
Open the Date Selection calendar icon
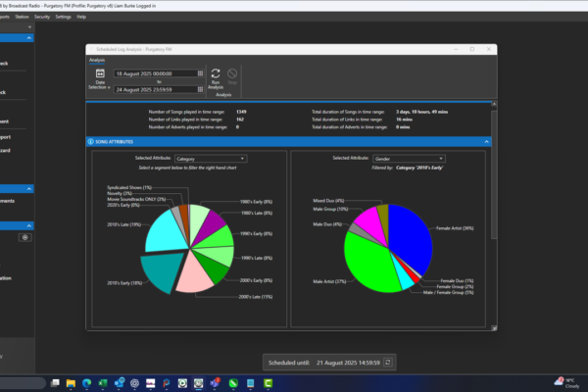coord(100,74)
